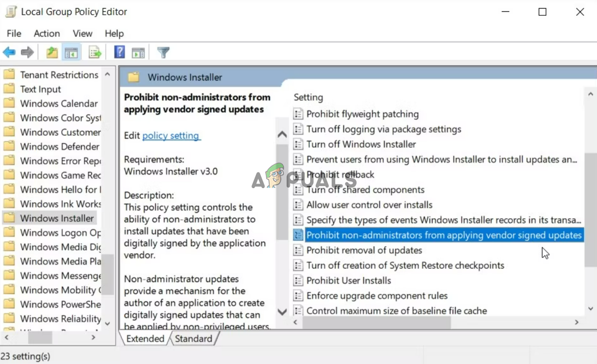
Task: Click the tree pane horizontal scroll right arrow
Action: pyautogui.click(x=94, y=337)
